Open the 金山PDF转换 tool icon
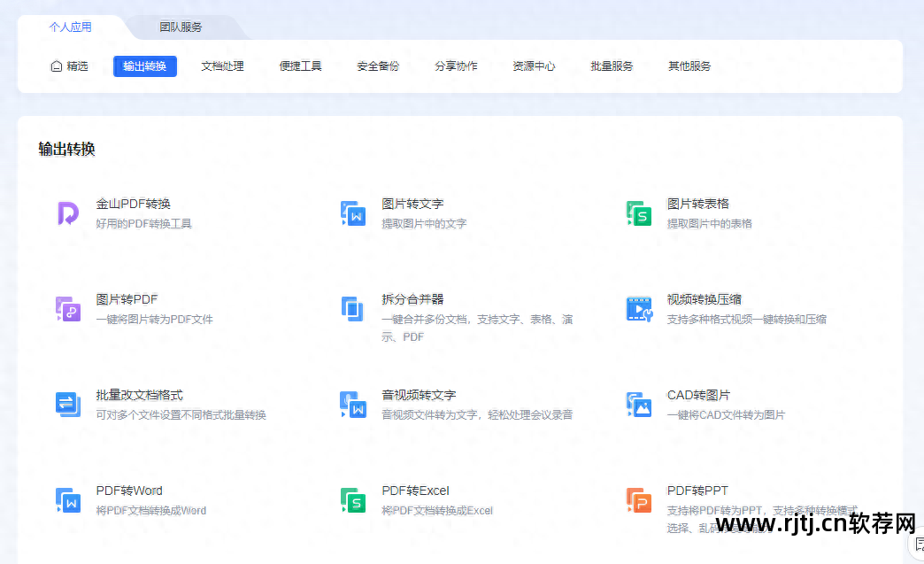The width and height of the screenshot is (924, 564). tap(68, 212)
